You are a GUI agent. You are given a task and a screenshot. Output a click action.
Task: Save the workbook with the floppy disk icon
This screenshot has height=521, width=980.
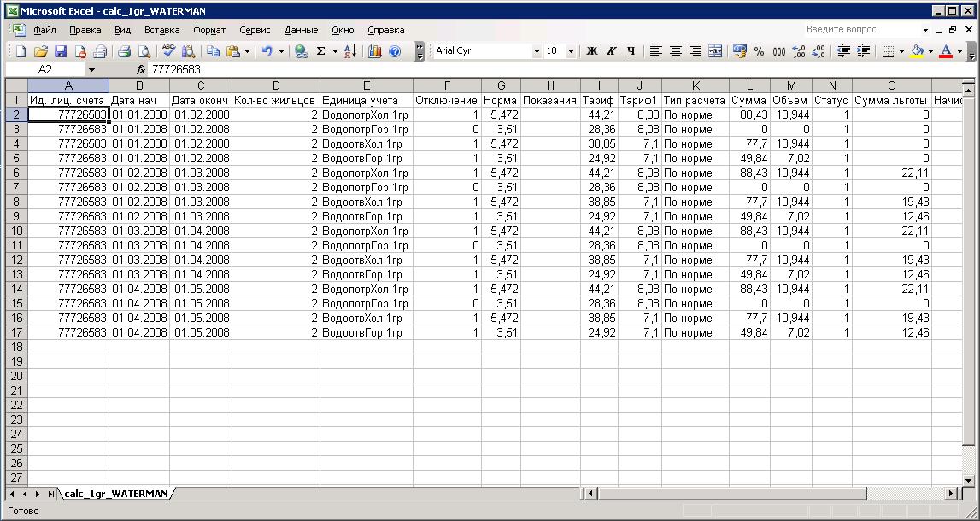click(61, 51)
